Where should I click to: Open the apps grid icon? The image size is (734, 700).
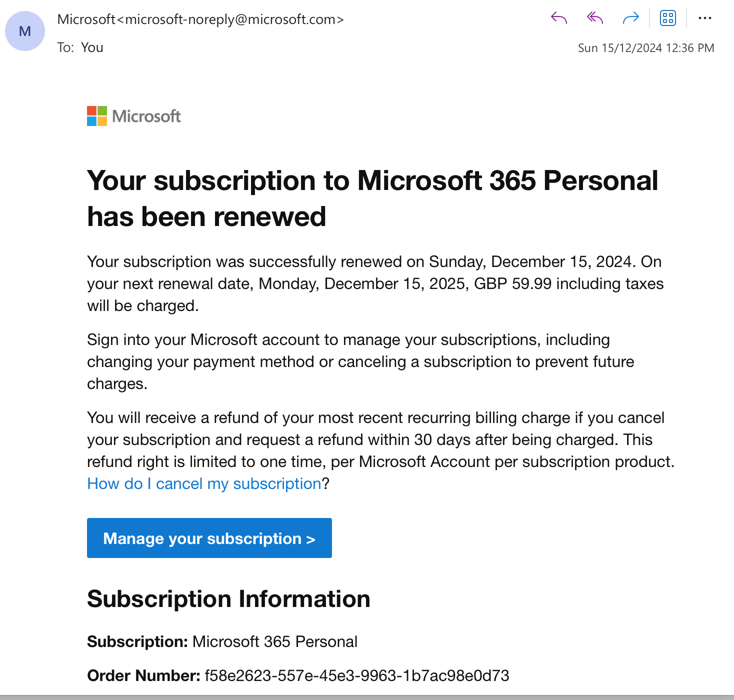[668, 18]
